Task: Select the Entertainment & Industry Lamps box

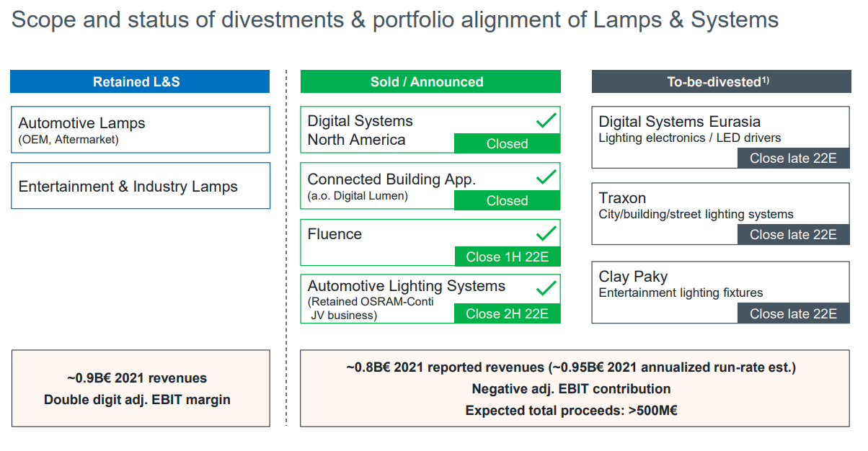Action: tap(141, 186)
